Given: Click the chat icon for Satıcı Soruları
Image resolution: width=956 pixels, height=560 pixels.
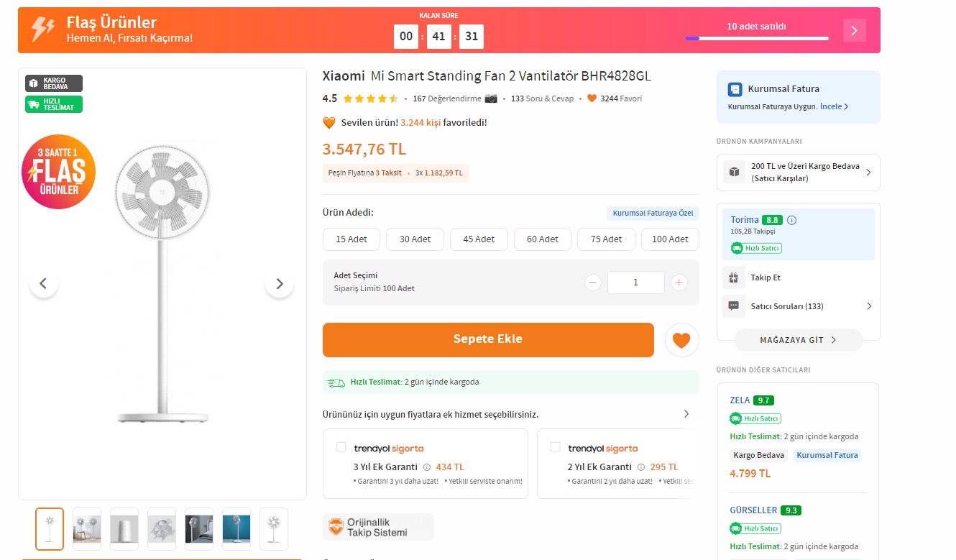Looking at the screenshot, I should coord(734,306).
